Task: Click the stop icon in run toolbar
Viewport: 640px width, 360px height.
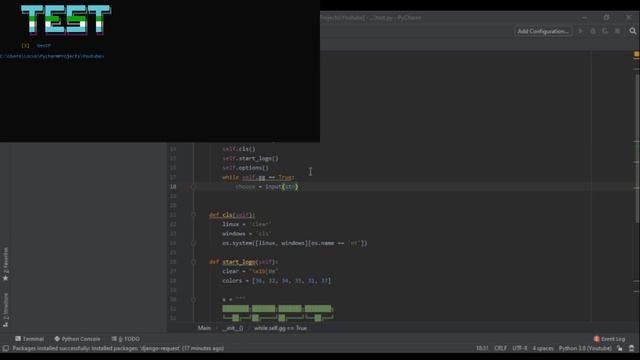Action: [x=618, y=31]
